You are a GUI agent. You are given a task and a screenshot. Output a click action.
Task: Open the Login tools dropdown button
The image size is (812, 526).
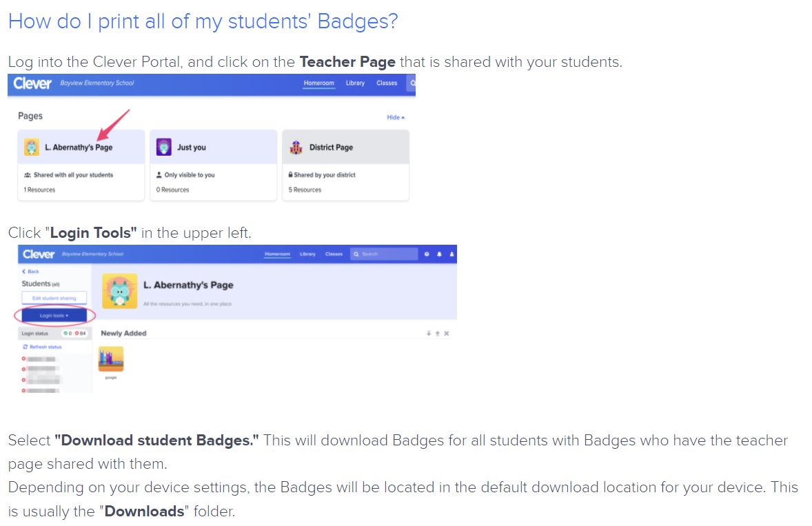coord(54,315)
